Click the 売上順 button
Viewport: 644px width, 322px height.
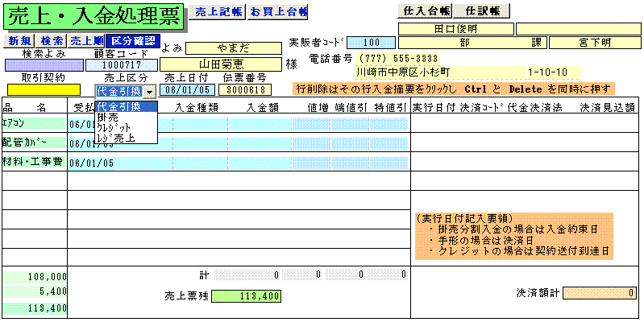85,40
